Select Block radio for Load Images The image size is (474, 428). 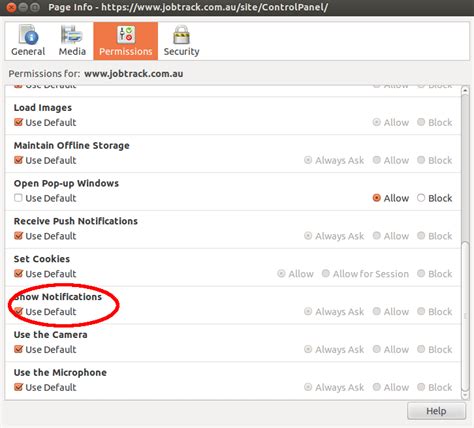tap(421, 122)
